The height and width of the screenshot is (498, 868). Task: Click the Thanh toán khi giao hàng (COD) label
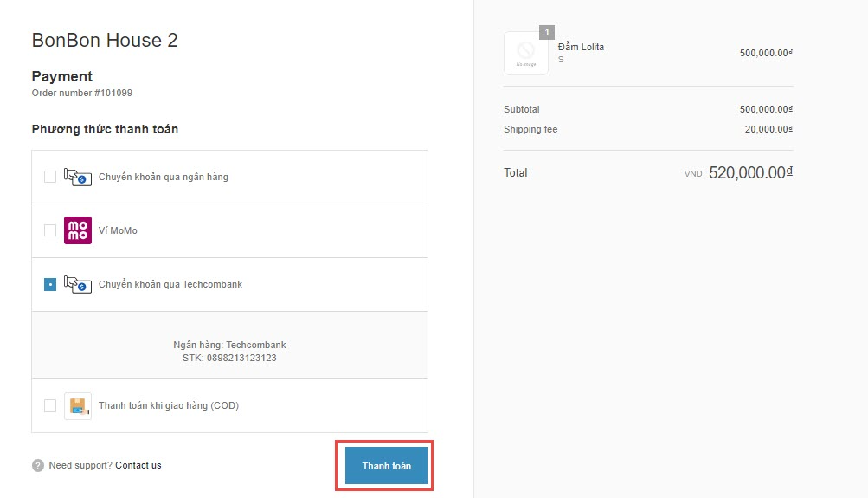coord(169,405)
